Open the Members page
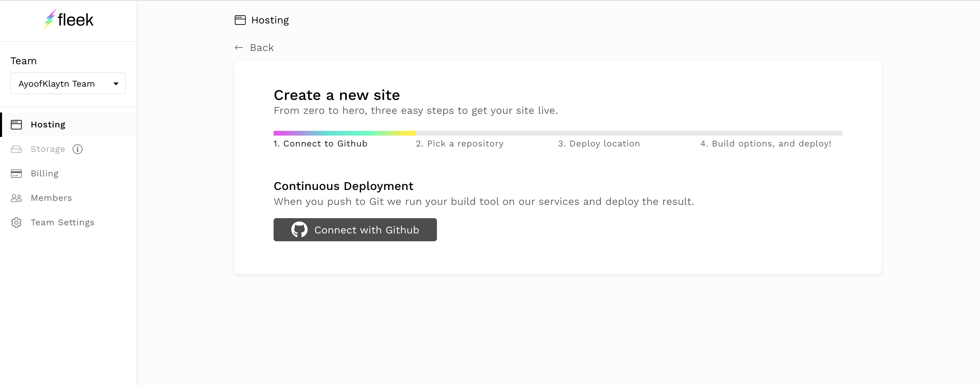980x385 pixels. coord(51,198)
